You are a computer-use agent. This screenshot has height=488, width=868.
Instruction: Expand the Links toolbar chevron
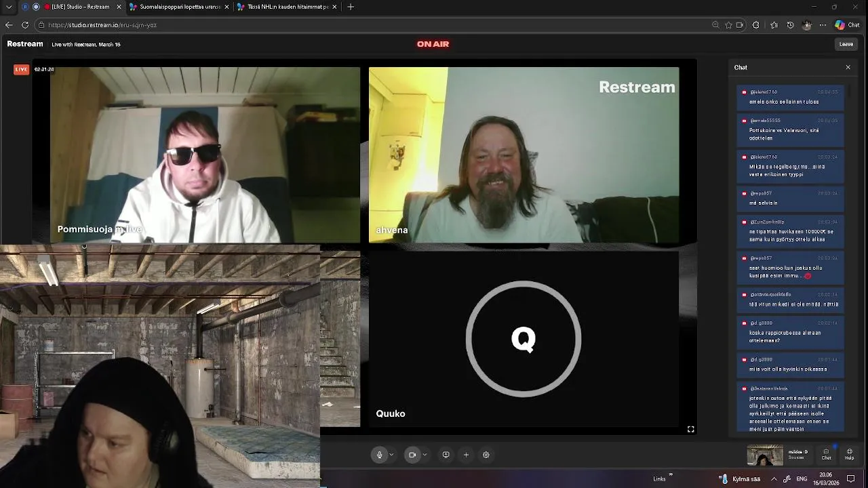coord(671,474)
